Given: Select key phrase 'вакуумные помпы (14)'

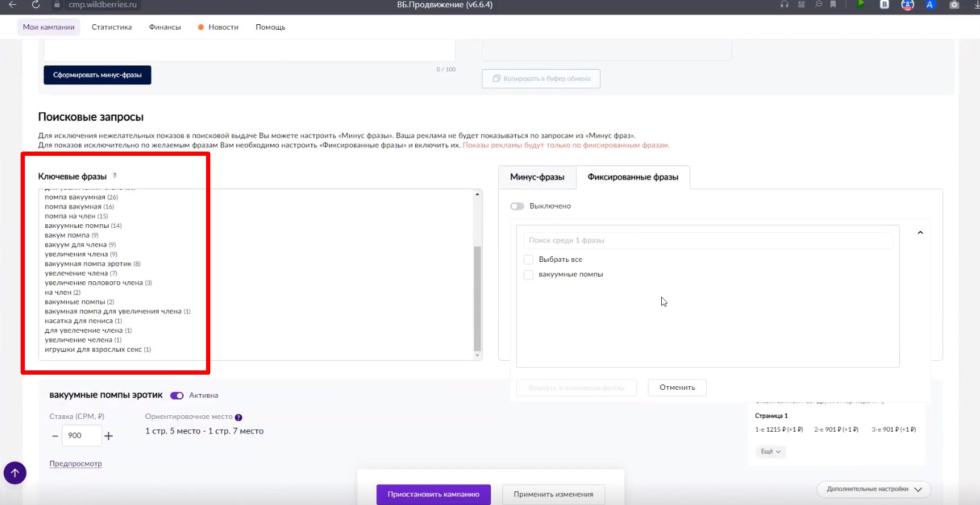Looking at the screenshot, I should point(83,226).
